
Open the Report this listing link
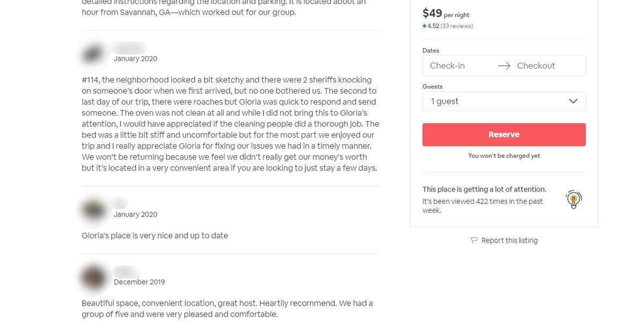pos(509,240)
